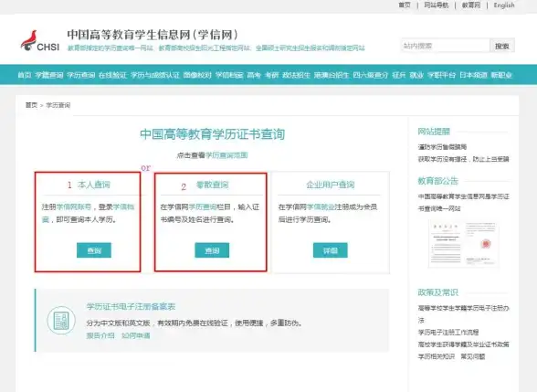Select 图像校对 in the navigation bar
537x392 pixels.
[x=197, y=75]
